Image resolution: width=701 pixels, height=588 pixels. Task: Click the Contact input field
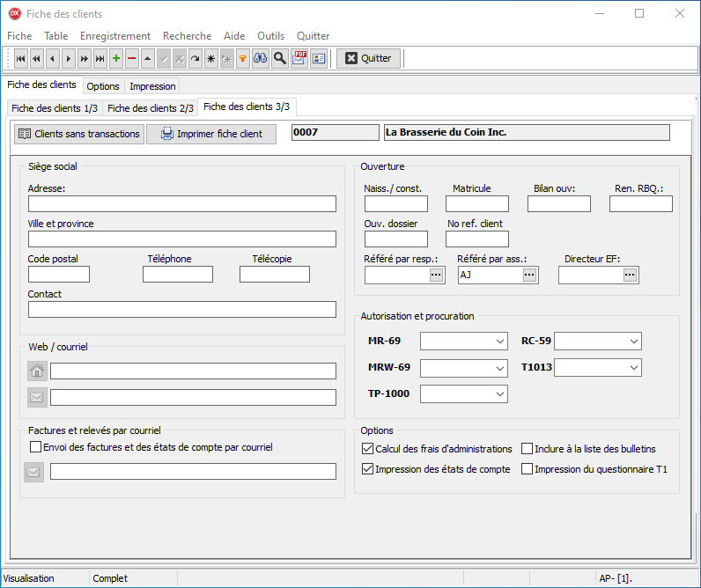[182, 310]
